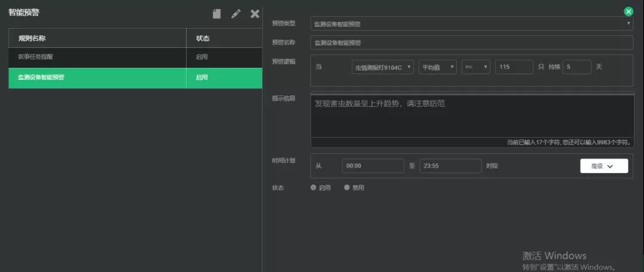This screenshot has width=644, height=272.
Task: Open the 虫情测报灯9104C device dropdown
Action: (x=383, y=67)
